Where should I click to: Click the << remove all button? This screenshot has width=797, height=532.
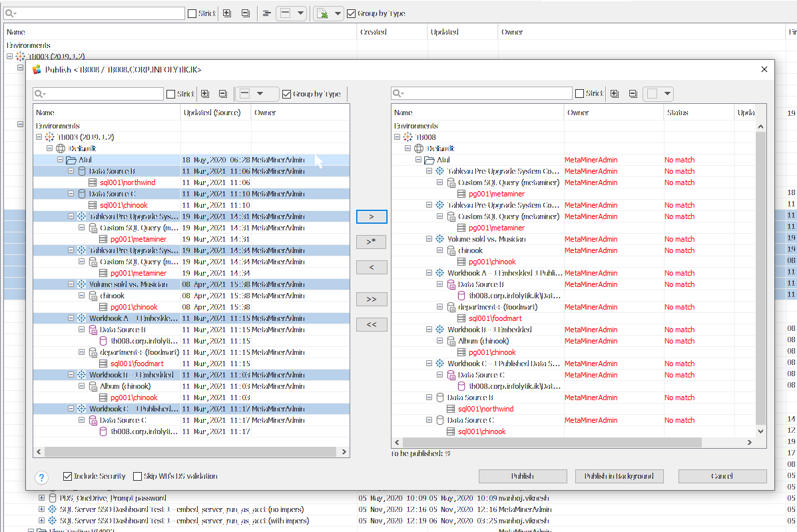(x=372, y=324)
